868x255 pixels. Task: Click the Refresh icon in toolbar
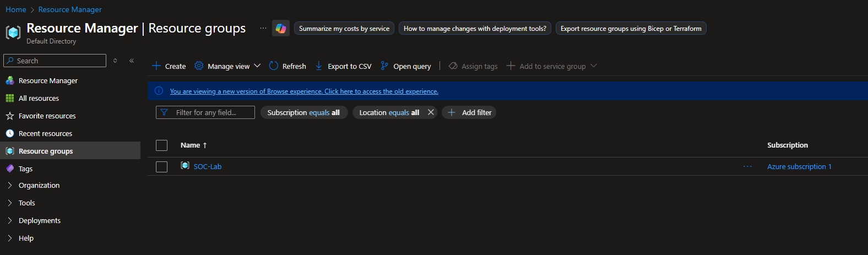click(x=274, y=66)
